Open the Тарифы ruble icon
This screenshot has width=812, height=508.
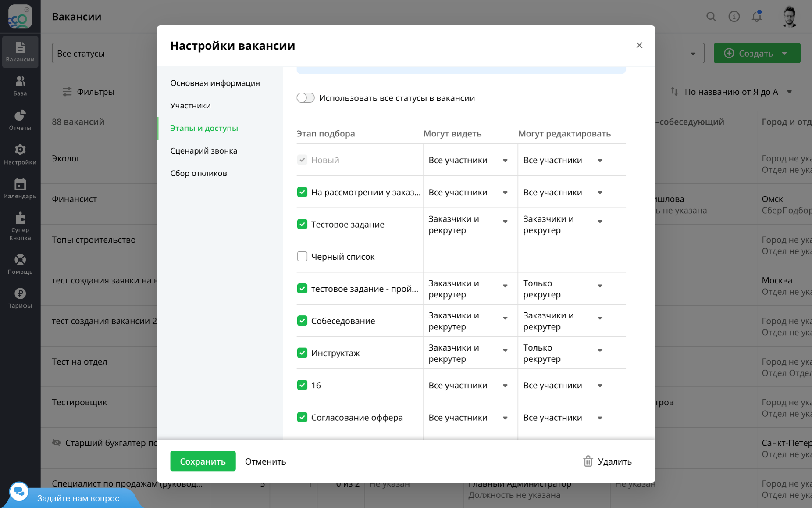(20, 293)
